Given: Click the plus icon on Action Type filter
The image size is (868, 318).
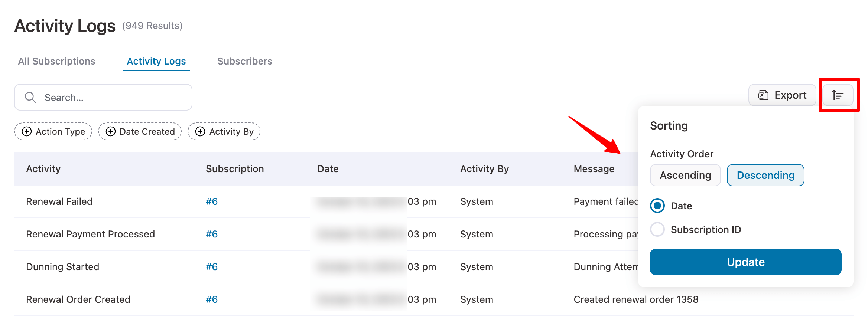Looking at the screenshot, I should coord(27,132).
